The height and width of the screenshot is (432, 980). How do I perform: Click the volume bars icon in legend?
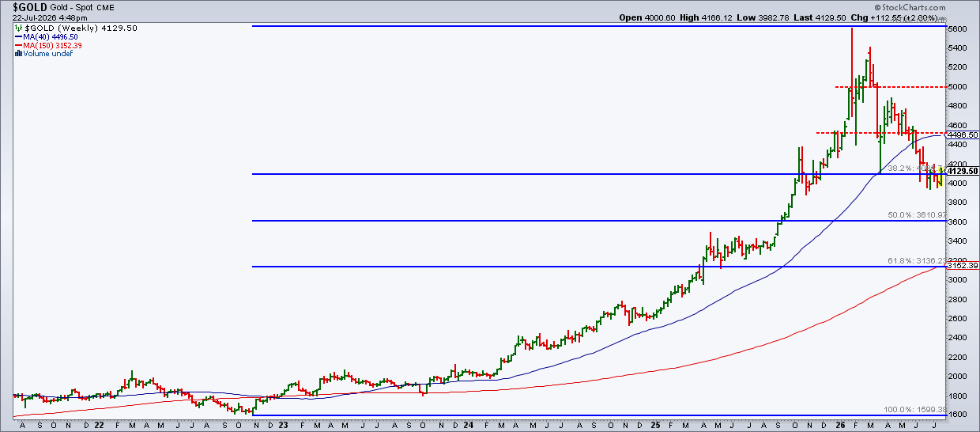(19, 55)
